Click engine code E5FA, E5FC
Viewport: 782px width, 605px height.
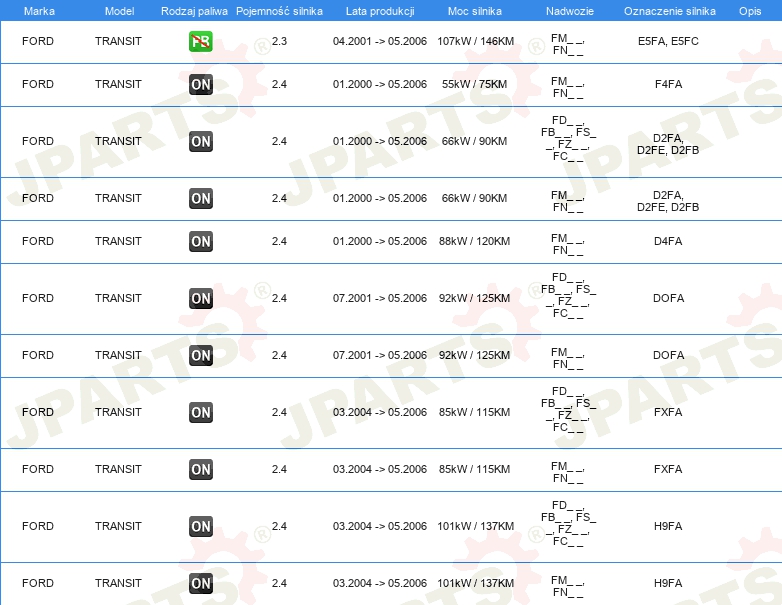668,41
